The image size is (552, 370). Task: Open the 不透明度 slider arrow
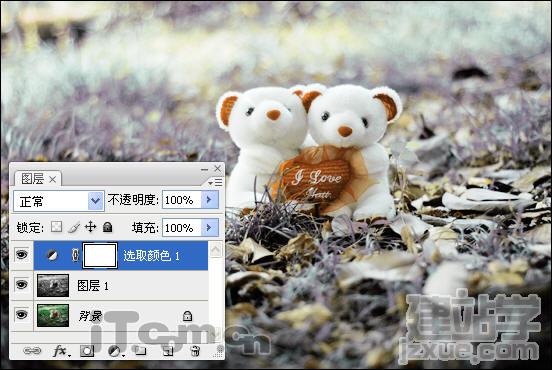(209, 200)
